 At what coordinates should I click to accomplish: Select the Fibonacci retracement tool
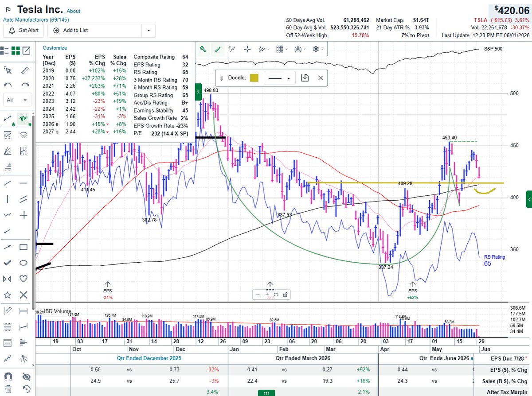(8, 135)
